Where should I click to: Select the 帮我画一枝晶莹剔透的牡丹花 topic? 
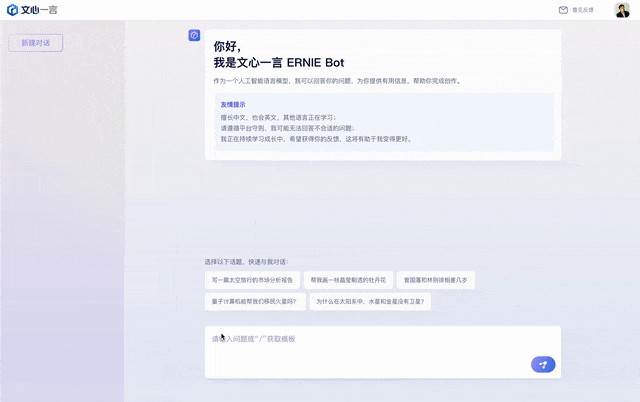click(348, 280)
